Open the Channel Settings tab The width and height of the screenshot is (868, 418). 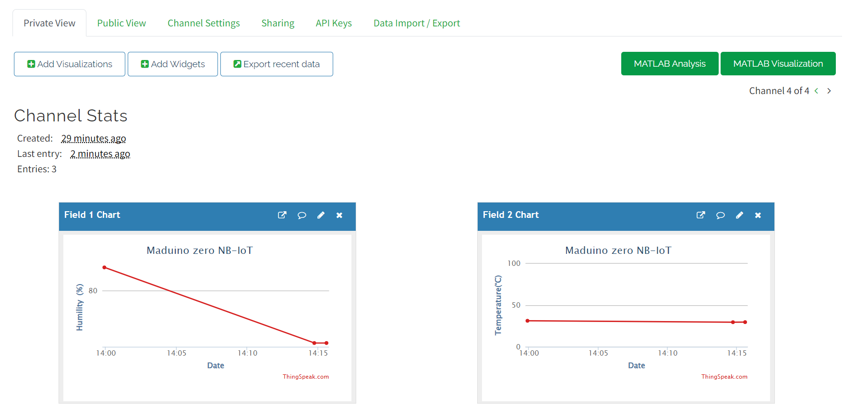pos(204,23)
